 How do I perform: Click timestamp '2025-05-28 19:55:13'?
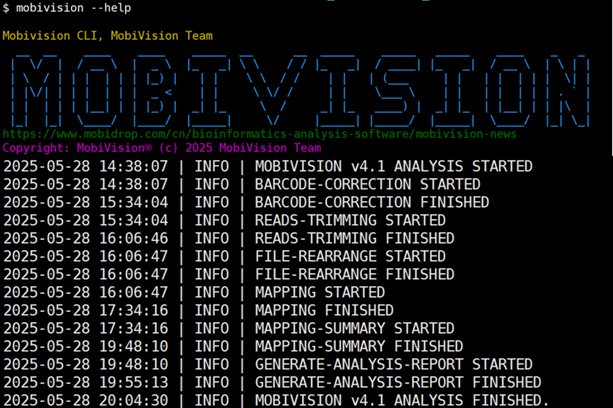[86, 382]
